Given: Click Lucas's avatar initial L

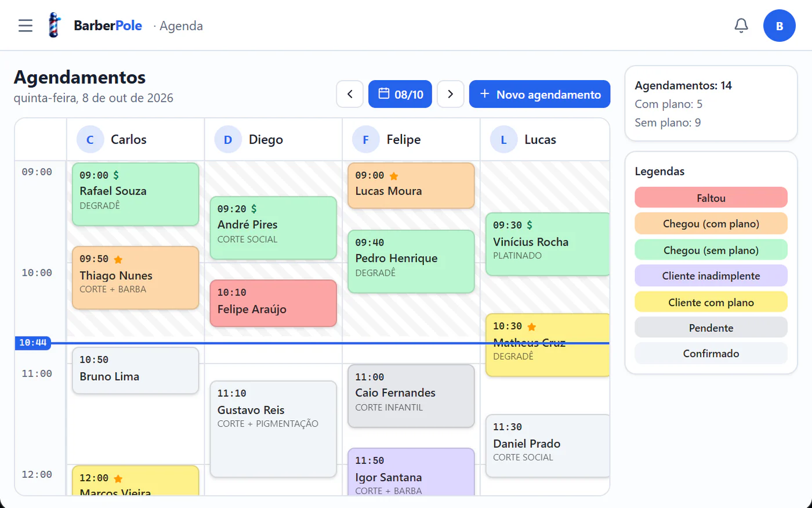Looking at the screenshot, I should click(503, 140).
